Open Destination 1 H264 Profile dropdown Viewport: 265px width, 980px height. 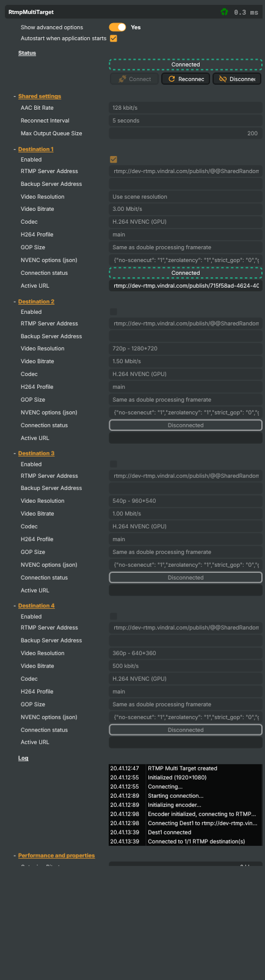click(x=186, y=235)
